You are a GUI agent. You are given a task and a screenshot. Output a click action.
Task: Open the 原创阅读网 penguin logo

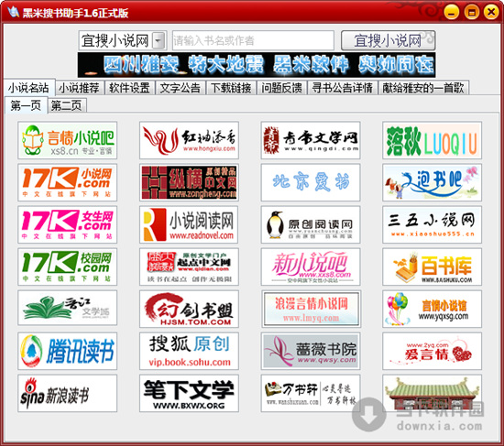coord(311,224)
